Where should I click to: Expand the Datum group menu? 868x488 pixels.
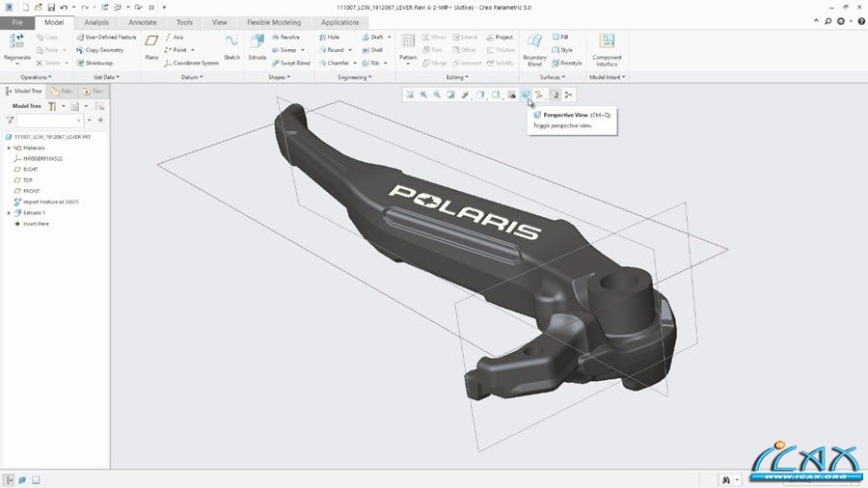point(192,77)
